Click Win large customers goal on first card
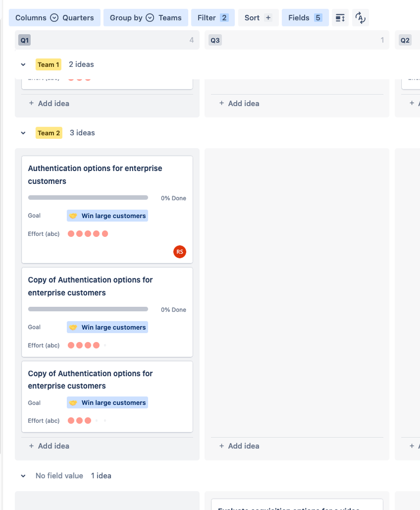 coord(107,215)
